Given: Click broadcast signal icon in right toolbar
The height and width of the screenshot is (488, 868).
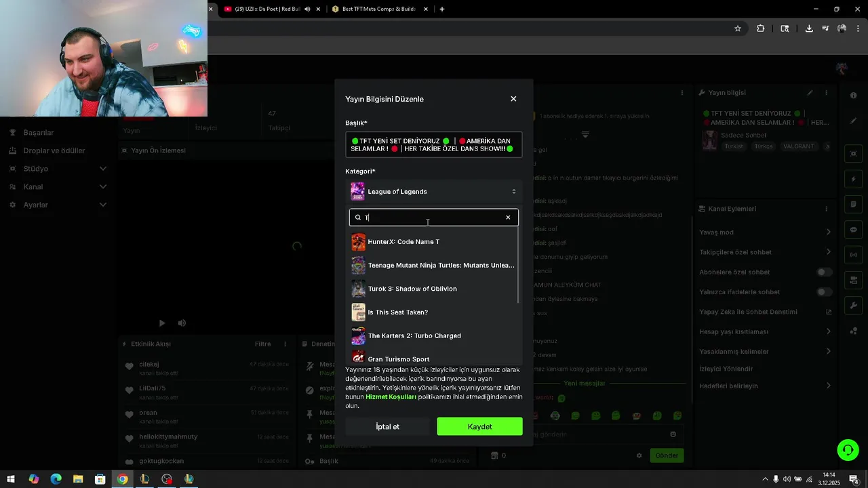Looking at the screenshot, I should tap(853, 255).
